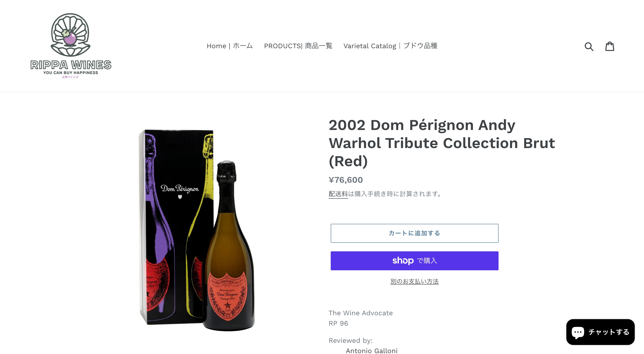Open the shopping cart bag icon

[610, 46]
